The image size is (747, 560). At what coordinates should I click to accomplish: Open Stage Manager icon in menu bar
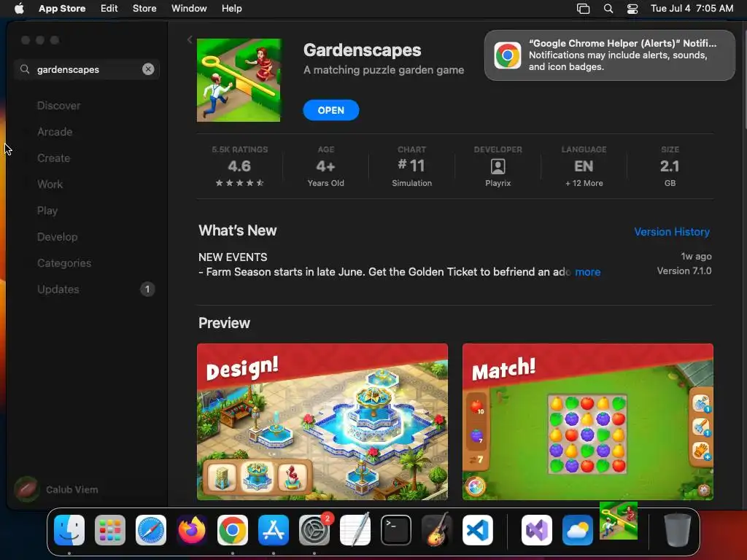[x=583, y=9]
